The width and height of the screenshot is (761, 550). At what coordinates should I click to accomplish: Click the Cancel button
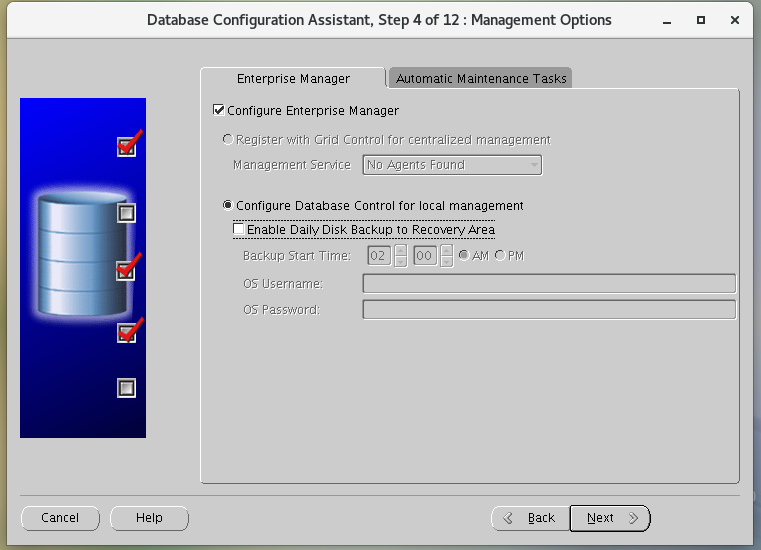point(60,518)
